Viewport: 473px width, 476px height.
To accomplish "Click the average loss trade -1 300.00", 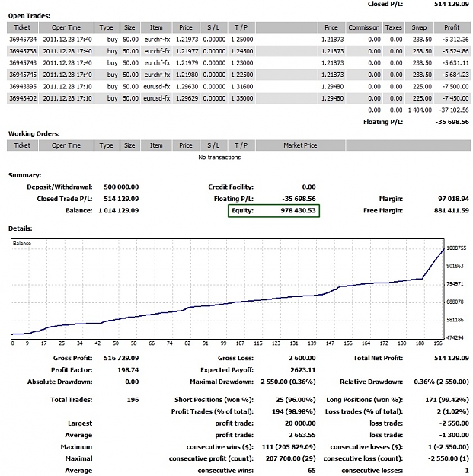I will tap(454, 436).
